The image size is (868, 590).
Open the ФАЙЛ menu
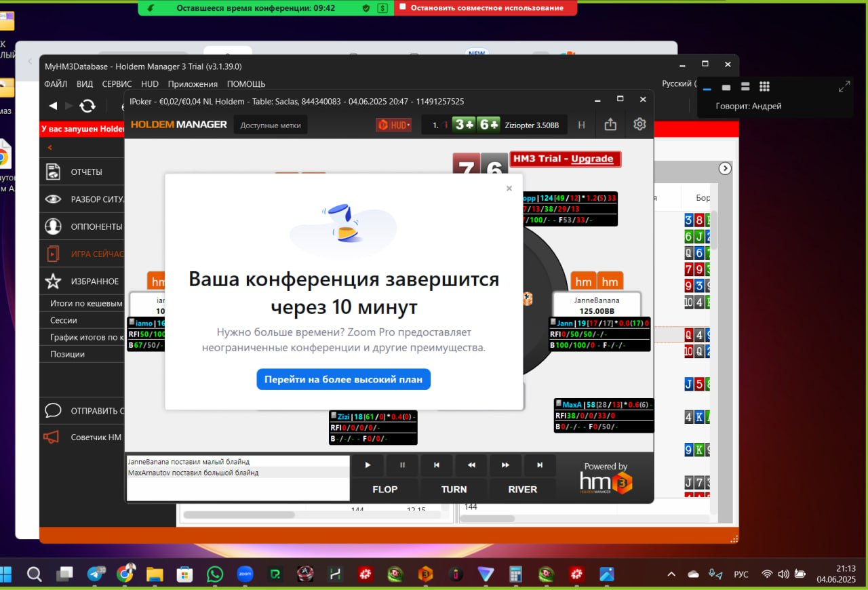tap(56, 84)
